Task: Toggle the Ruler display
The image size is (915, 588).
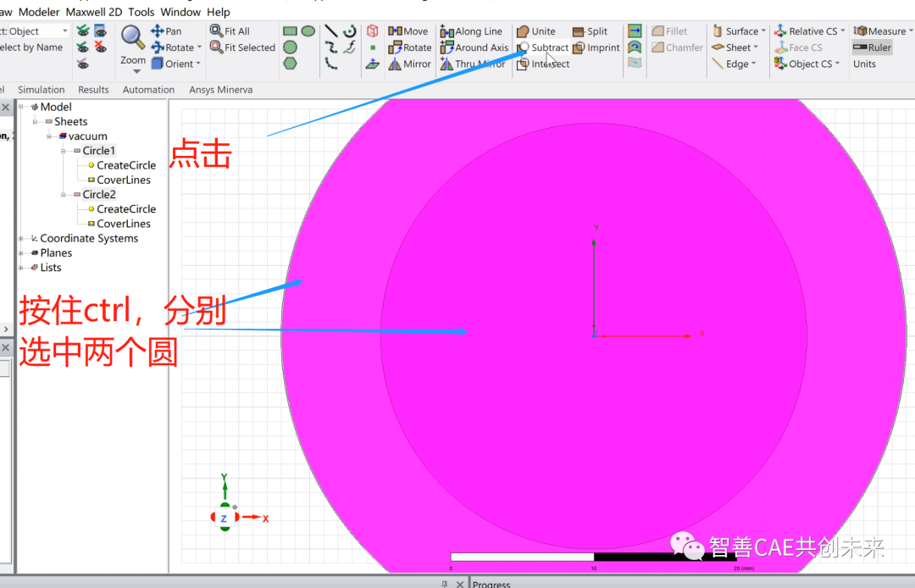Action: coord(871,47)
